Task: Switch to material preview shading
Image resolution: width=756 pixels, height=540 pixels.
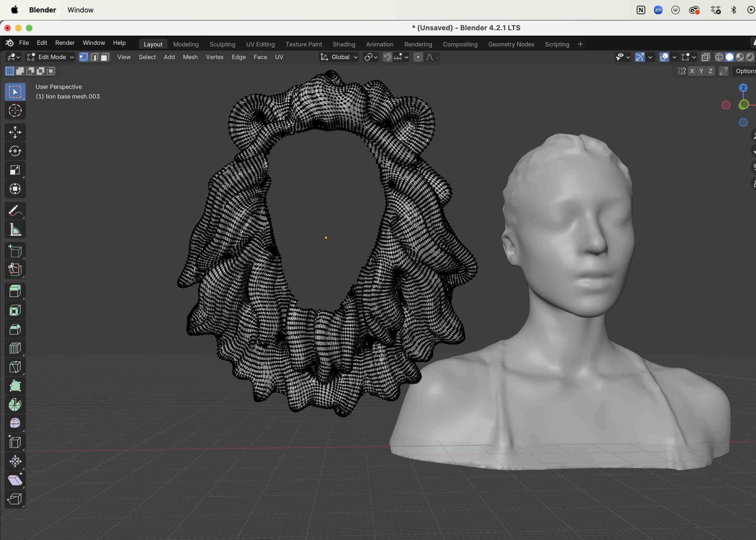Action: click(x=740, y=57)
